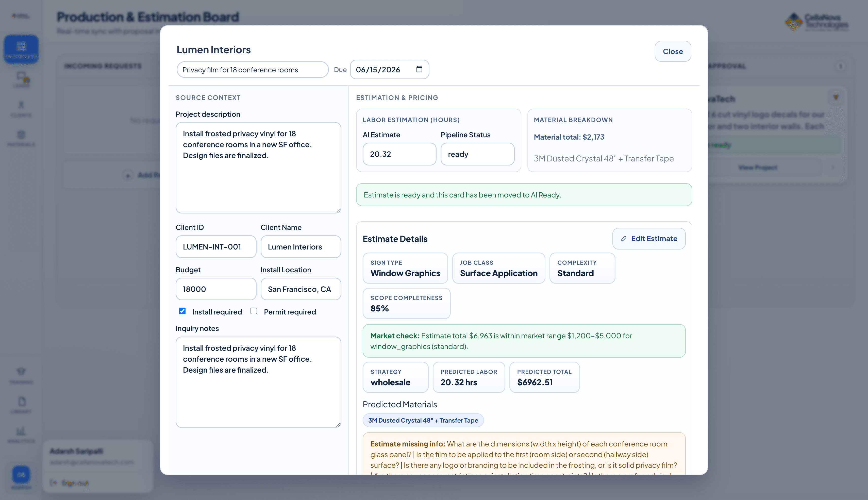Open the calendar picker in Due date field
This screenshot has height=500, width=868.
coord(419,69)
